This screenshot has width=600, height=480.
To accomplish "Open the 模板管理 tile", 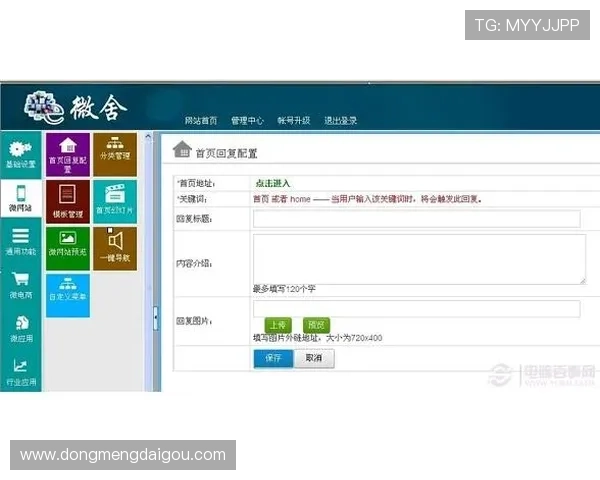I will click(68, 202).
